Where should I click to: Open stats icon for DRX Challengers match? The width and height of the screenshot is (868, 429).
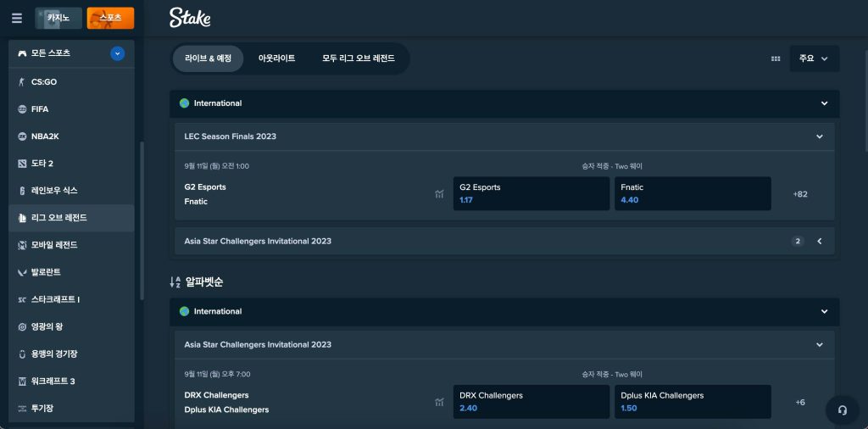pyautogui.click(x=440, y=403)
